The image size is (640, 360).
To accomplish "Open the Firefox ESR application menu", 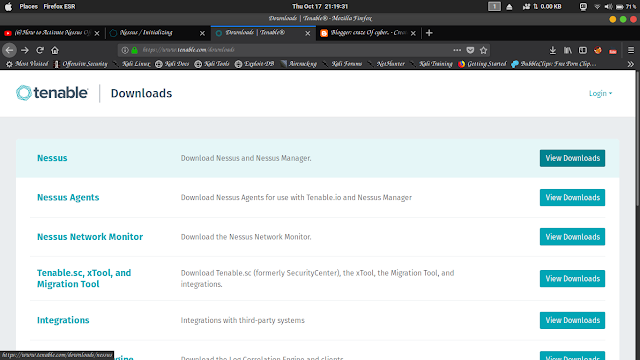I will click(59, 7).
